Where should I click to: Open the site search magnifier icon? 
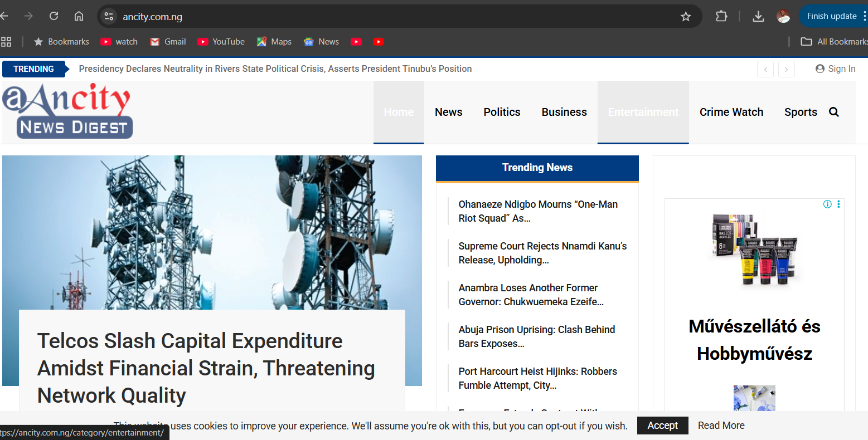coord(833,112)
